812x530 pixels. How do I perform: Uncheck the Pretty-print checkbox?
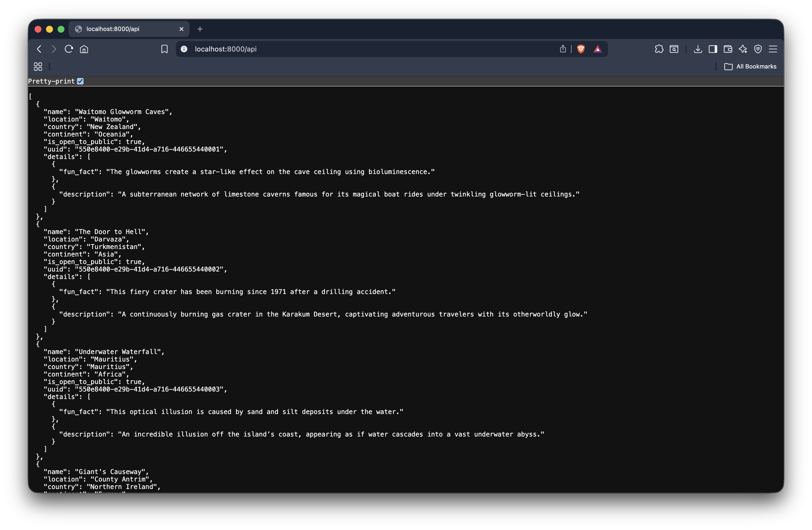(80, 81)
